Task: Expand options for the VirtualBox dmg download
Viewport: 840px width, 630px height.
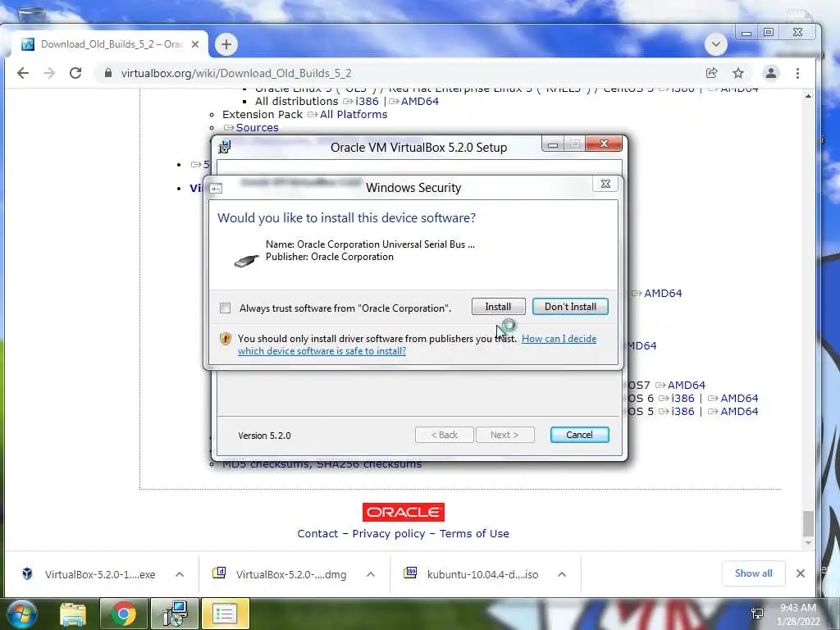Action: point(371,574)
